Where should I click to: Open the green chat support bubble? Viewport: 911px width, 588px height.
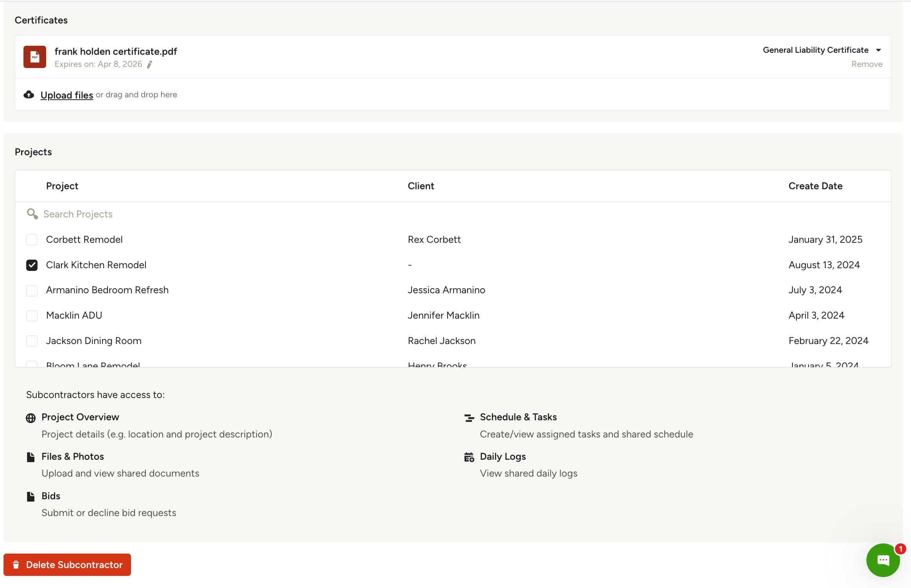point(883,560)
